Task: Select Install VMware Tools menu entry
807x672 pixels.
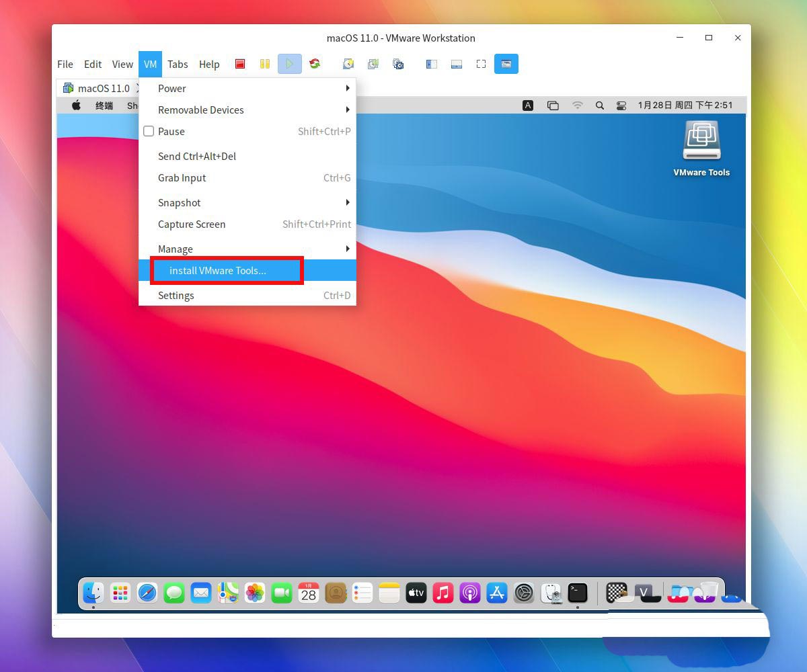Action: (218, 271)
